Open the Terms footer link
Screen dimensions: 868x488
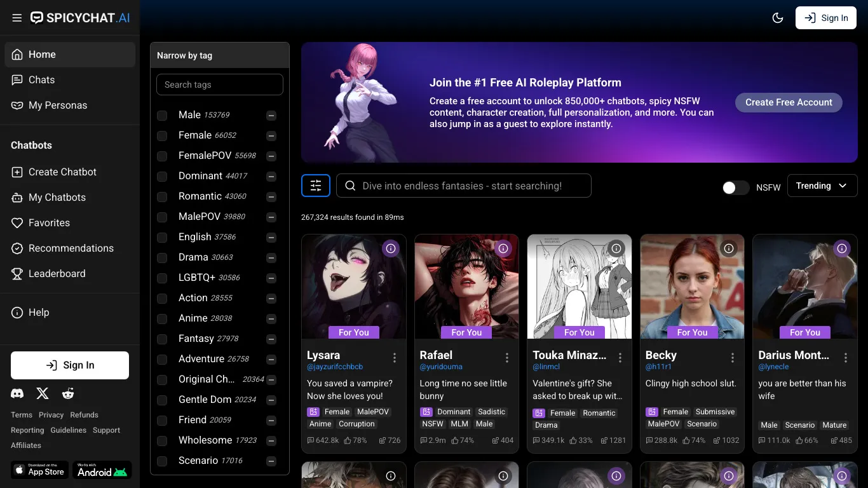[x=22, y=415]
